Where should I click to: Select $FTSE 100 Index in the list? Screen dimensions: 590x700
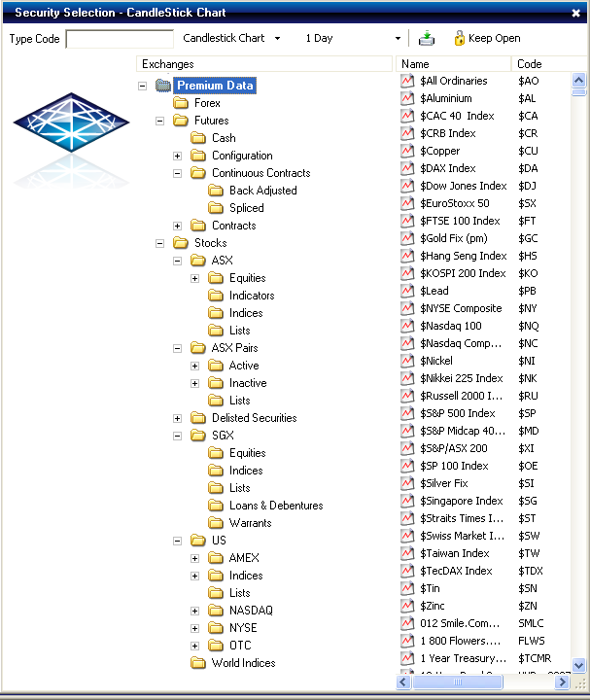[x=460, y=221]
